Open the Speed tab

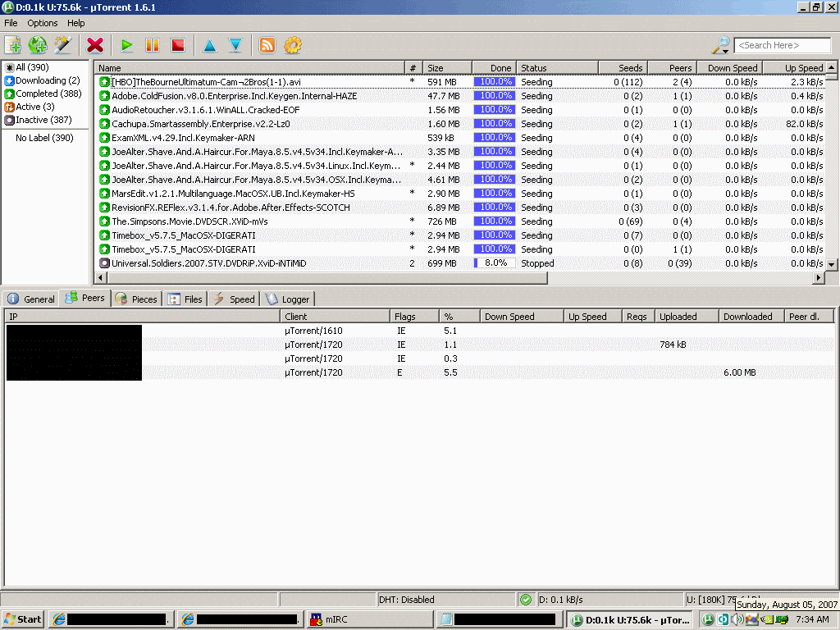point(234,299)
